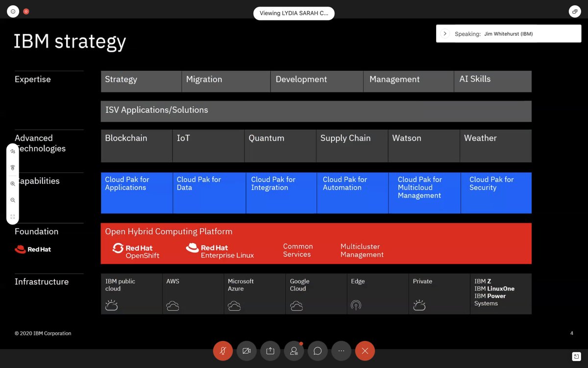The width and height of the screenshot is (588, 368).
Task: Click the AI Skills cell
Action: tap(493, 81)
